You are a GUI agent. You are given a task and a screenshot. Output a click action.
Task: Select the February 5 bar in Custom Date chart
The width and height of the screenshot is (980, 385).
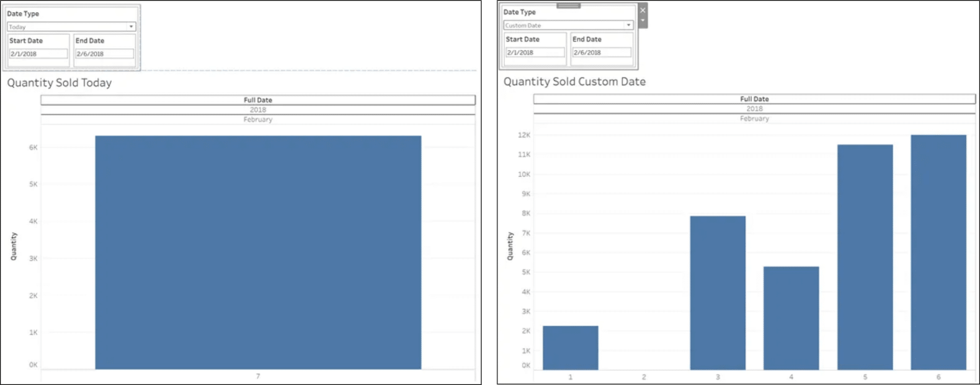point(865,257)
